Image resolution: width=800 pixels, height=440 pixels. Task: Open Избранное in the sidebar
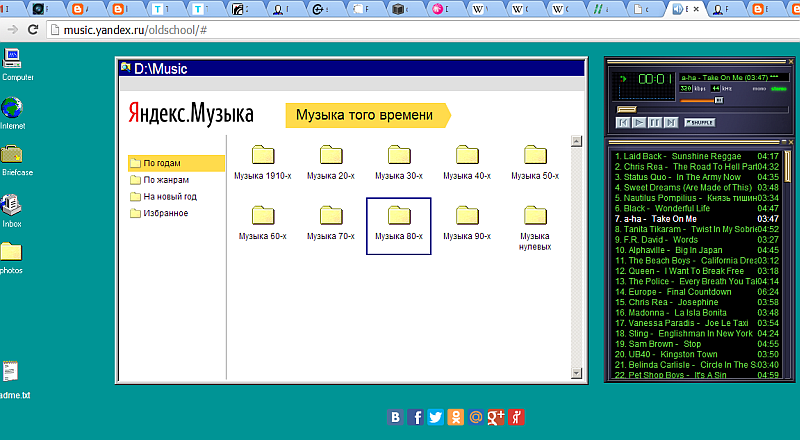[165, 213]
